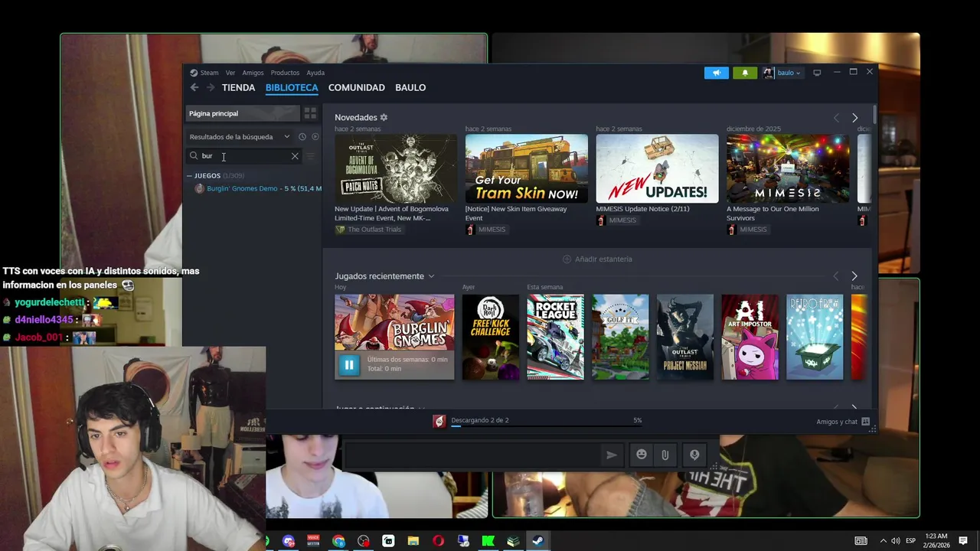Expand Resultados de la búsqueda dropdown
Viewport: 980px width, 551px height.
click(x=240, y=137)
